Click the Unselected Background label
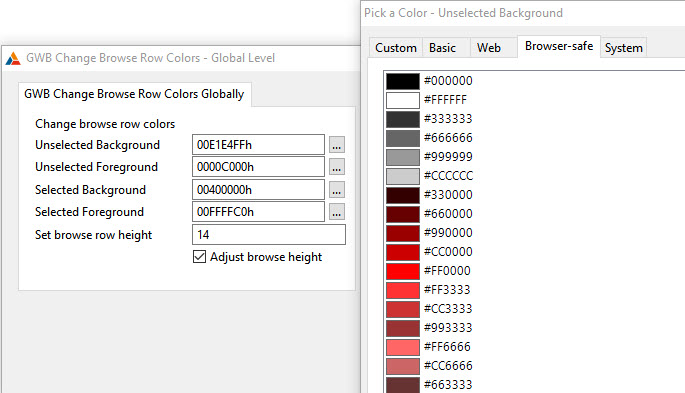685x393 pixels. click(x=97, y=145)
